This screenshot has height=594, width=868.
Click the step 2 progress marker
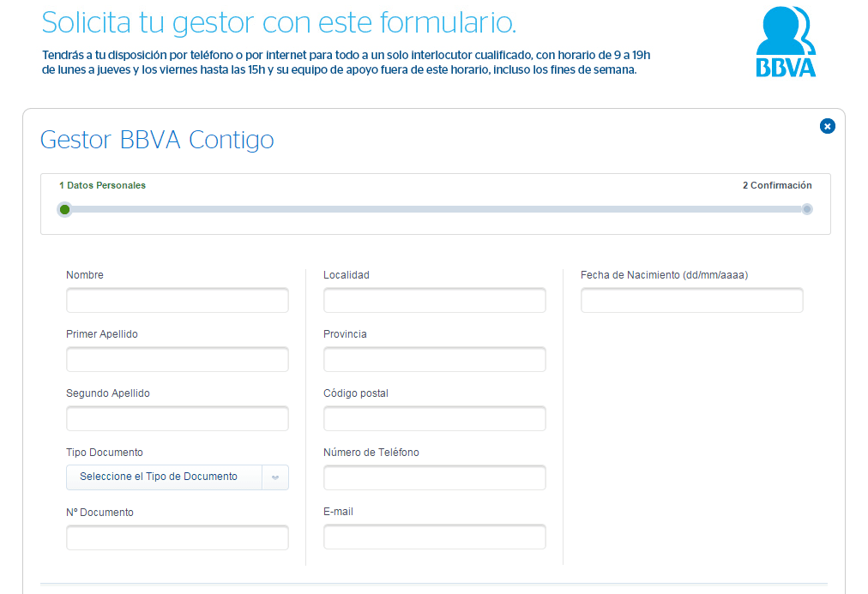pyautogui.click(x=807, y=209)
